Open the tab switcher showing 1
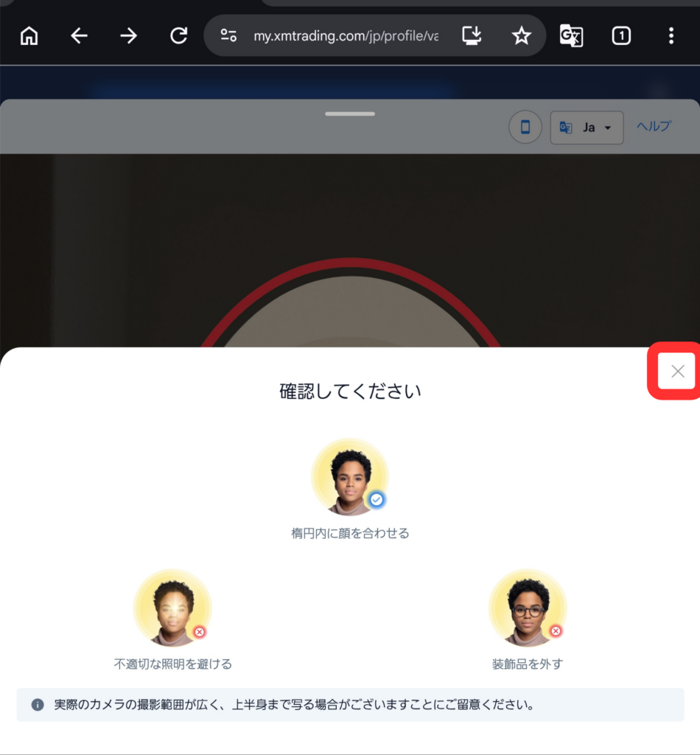 tap(621, 35)
